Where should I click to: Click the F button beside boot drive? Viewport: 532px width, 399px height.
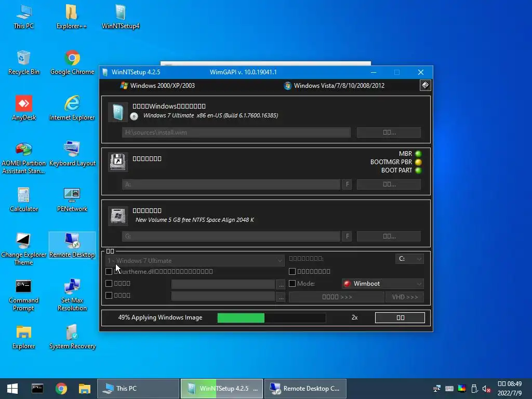(x=347, y=184)
